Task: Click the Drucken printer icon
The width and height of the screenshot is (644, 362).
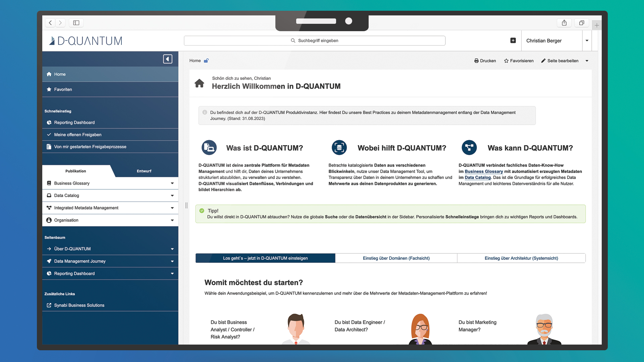Action: (x=476, y=61)
